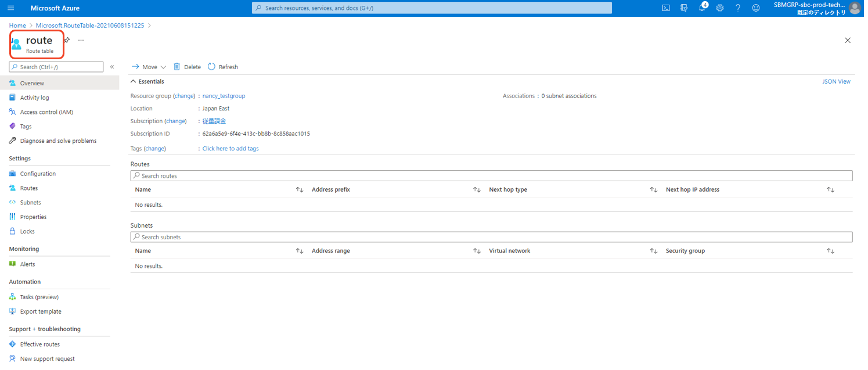Open the feedback smiley icon
The height and width of the screenshot is (370, 868).
click(x=756, y=8)
